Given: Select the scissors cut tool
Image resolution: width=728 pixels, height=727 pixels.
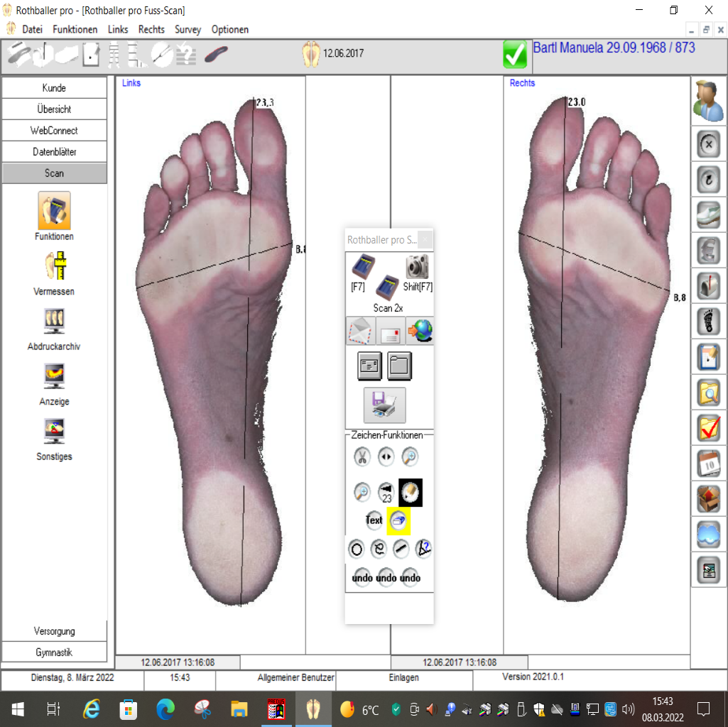Looking at the screenshot, I should pyautogui.click(x=362, y=457).
